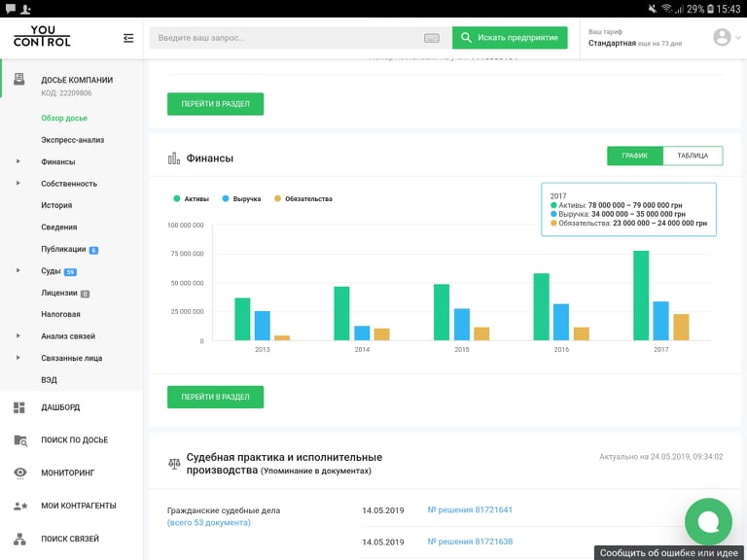Toggle the Обязательства legend series

tap(303, 198)
